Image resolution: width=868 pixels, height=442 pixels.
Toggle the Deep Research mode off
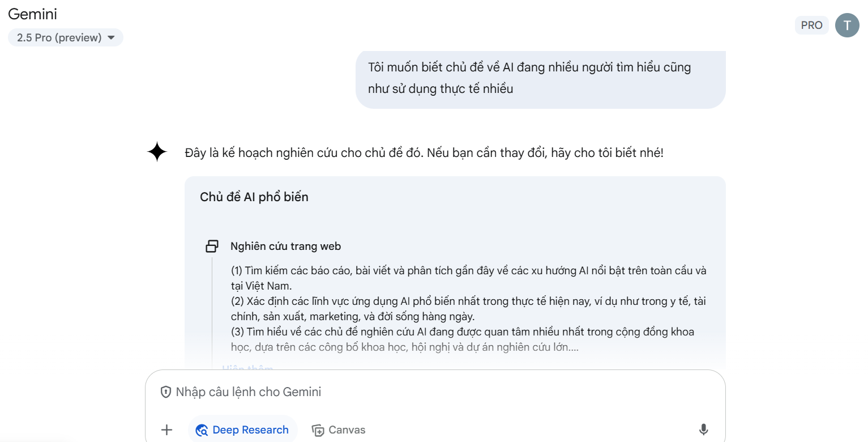[243, 430]
